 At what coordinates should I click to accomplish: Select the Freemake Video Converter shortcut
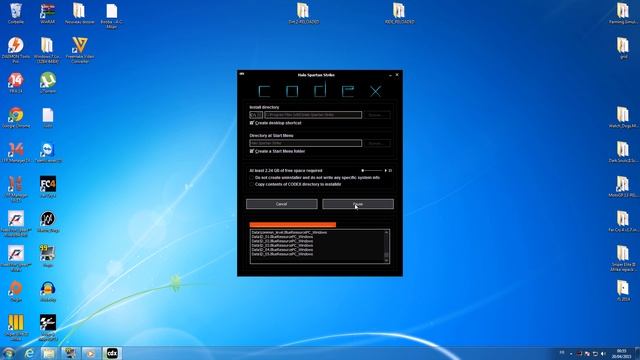(80, 50)
